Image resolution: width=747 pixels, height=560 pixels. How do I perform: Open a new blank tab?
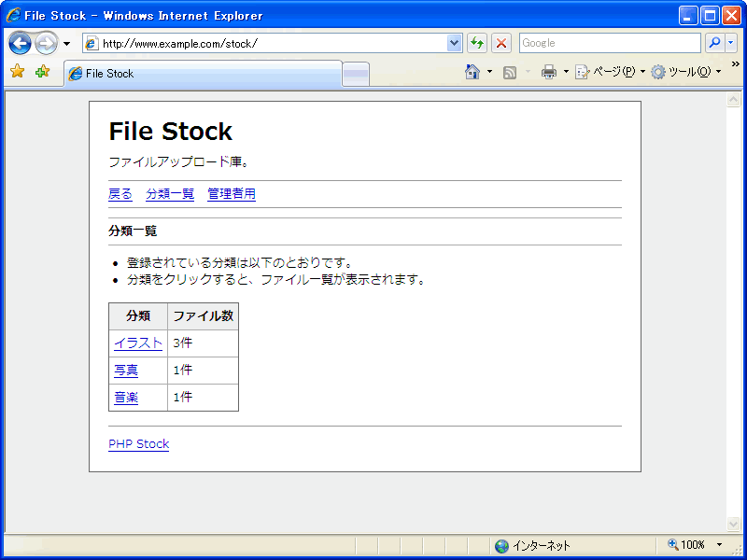[x=356, y=75]
